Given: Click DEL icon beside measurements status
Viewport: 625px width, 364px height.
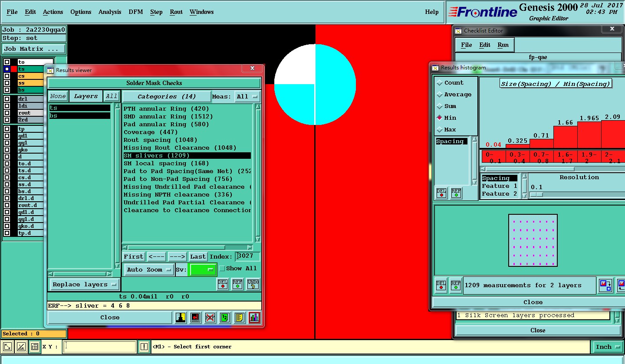Looking at the screenshot, I should pyautogui.click(x=441, y=285).
